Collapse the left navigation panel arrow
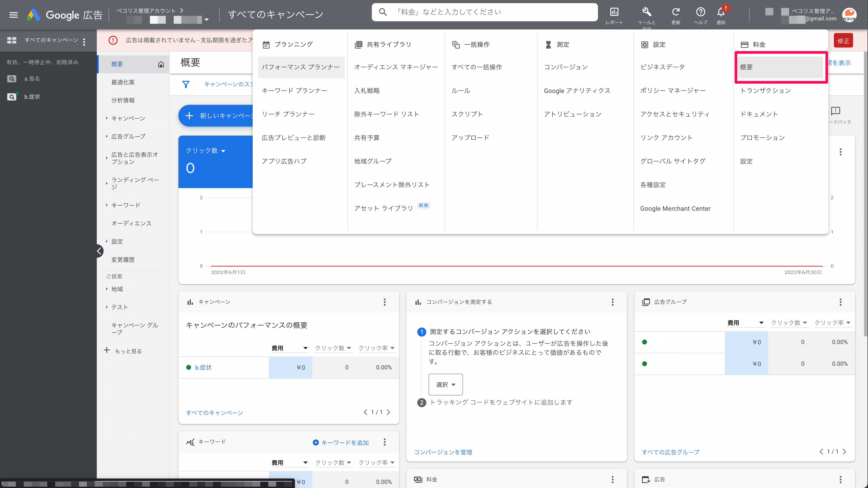Viewport: 868px width, 488px height. click(x=100, y=251)
